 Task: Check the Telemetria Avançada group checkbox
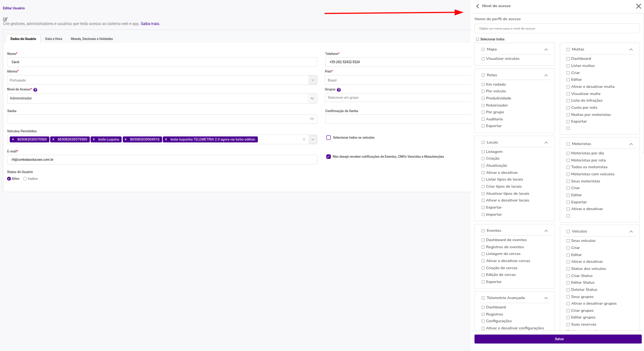click(483, 298)
